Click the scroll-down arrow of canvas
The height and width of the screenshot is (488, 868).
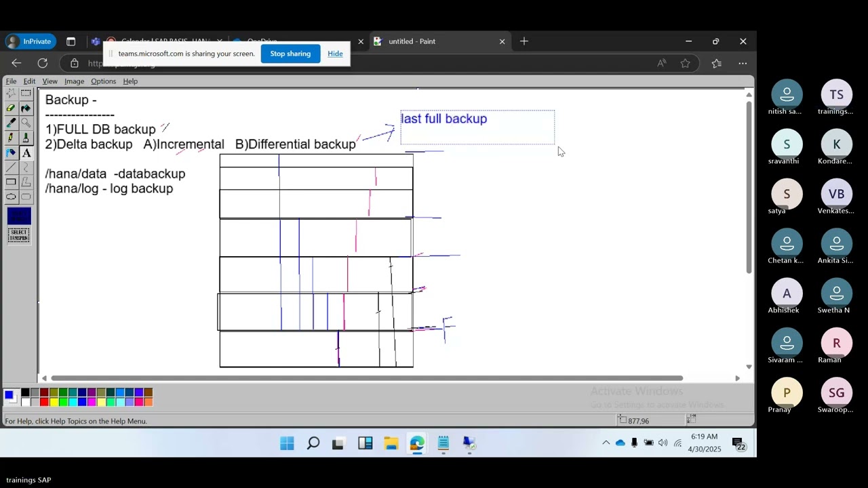point(749,367)
